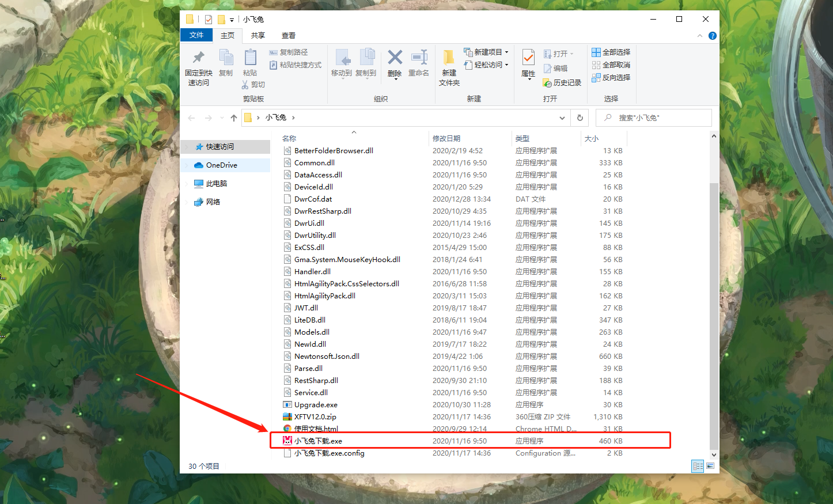Switch to the Share (共享) tab
This screenshot has height=504, width=833.
pyautogui.click(x=258, y=36)
